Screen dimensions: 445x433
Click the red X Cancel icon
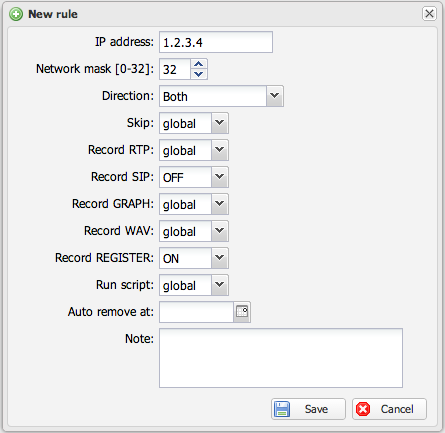point(363,409)
